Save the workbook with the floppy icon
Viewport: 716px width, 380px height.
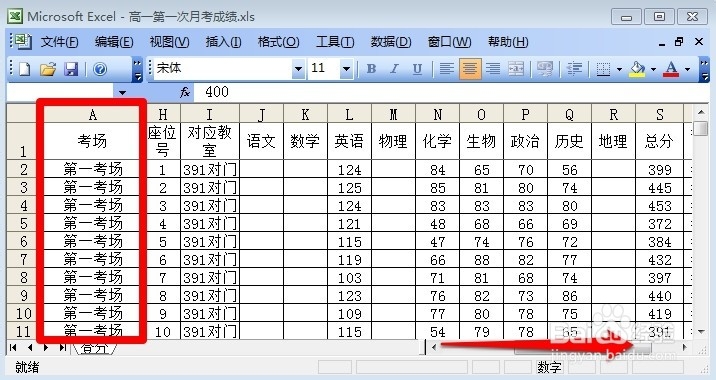[x=71, y=69]
